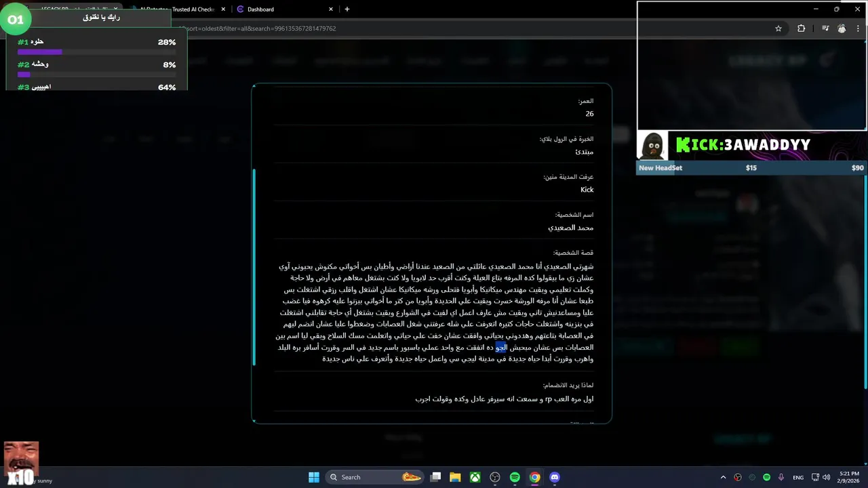Open the volume speaker tray icon
The image size is (868, 488).
(826, 477)
